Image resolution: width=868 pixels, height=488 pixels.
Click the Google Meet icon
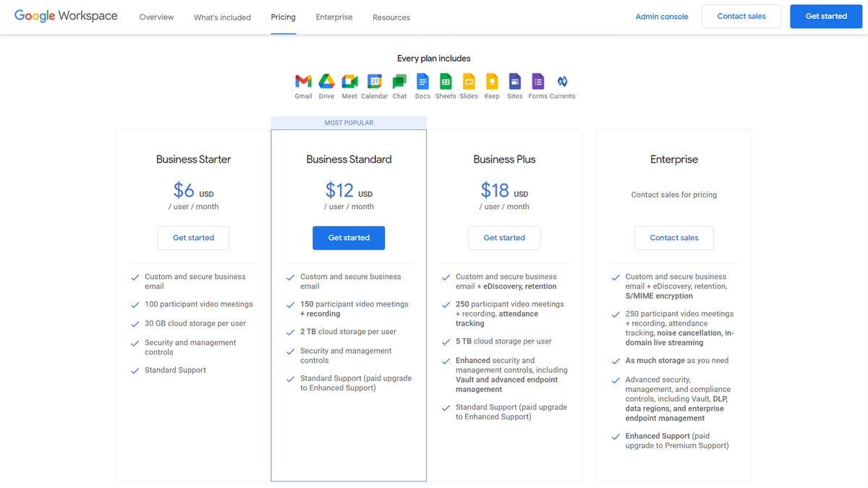(349, 82)
